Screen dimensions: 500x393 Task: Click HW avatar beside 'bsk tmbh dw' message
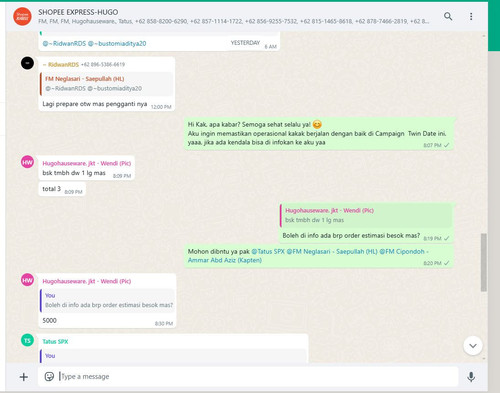27,162
